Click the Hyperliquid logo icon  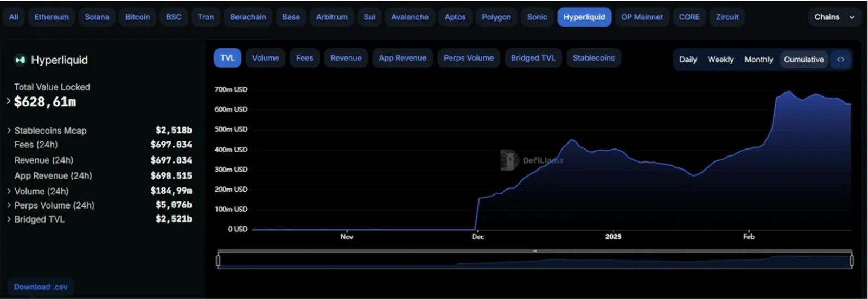20,60
